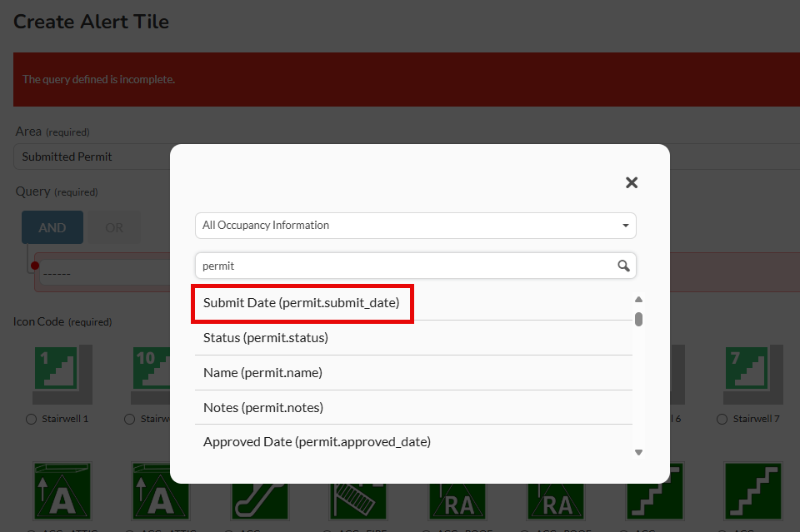The image size is (800, 532).
Task: Click the results list scrollbar thumb
Action: 638,320
